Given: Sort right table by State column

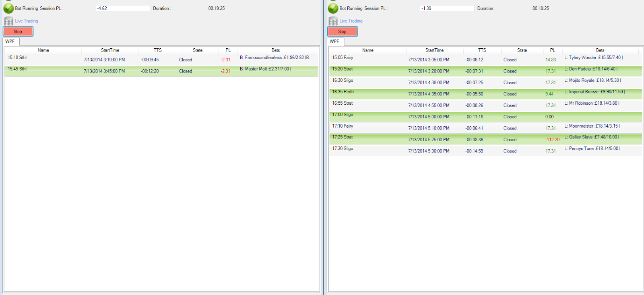Looking at the screenshot, I should 522,50.
